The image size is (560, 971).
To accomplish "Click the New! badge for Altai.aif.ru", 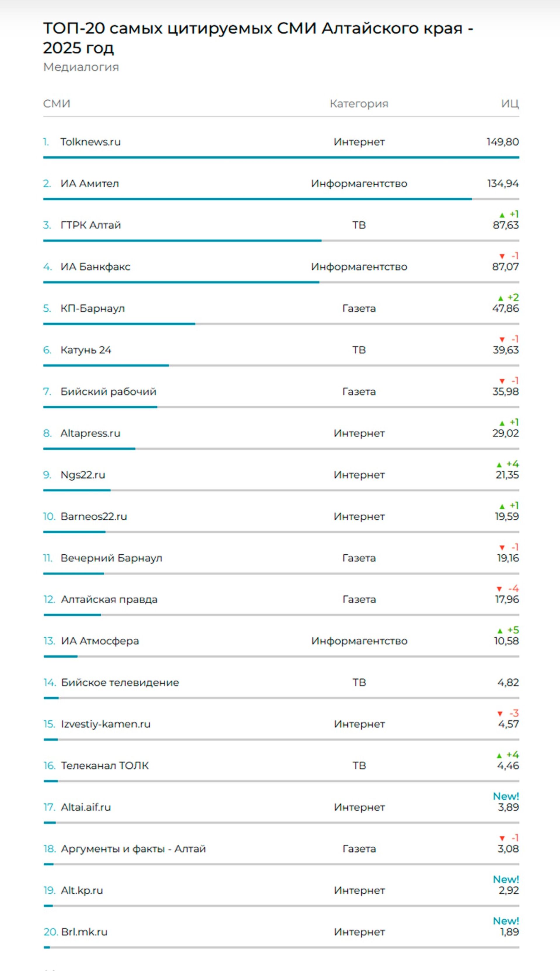I will tap(506, 796).
